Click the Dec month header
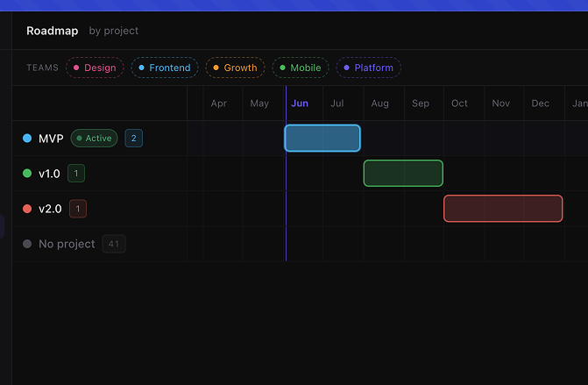Screen dimensions: 588x385 [x=540, y=103]
